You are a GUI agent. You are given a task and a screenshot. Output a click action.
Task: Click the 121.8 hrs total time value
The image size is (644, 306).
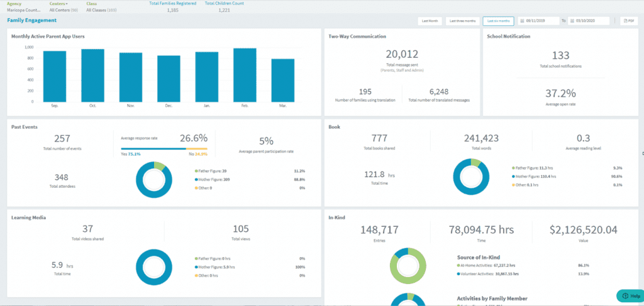coord(379,174)
